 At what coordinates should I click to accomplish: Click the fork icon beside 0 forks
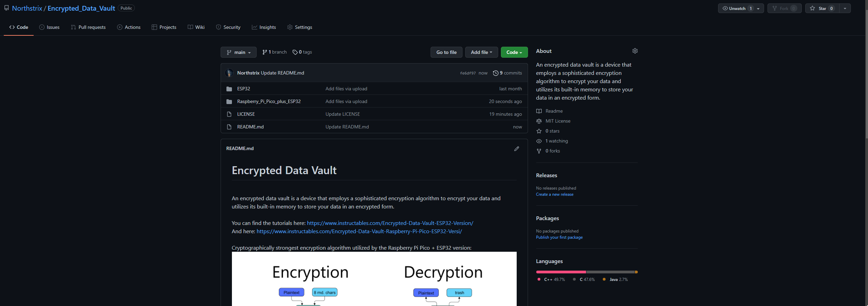[x=539, y=151]
